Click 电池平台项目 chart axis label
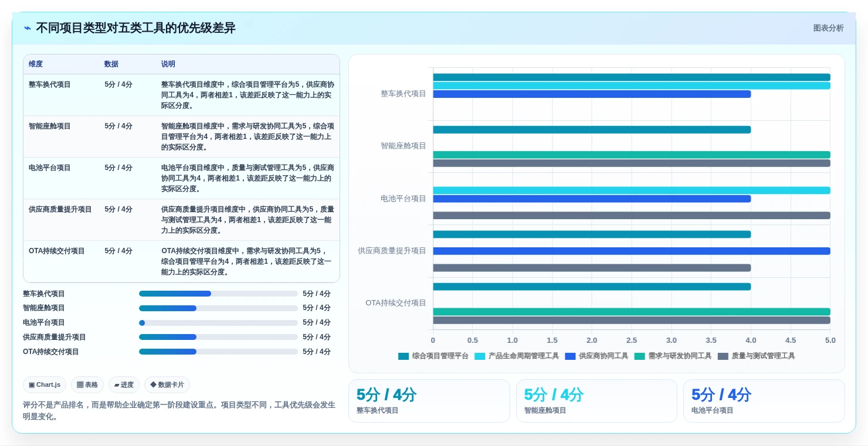Viewport: 868px width, 446px height. 404,199
